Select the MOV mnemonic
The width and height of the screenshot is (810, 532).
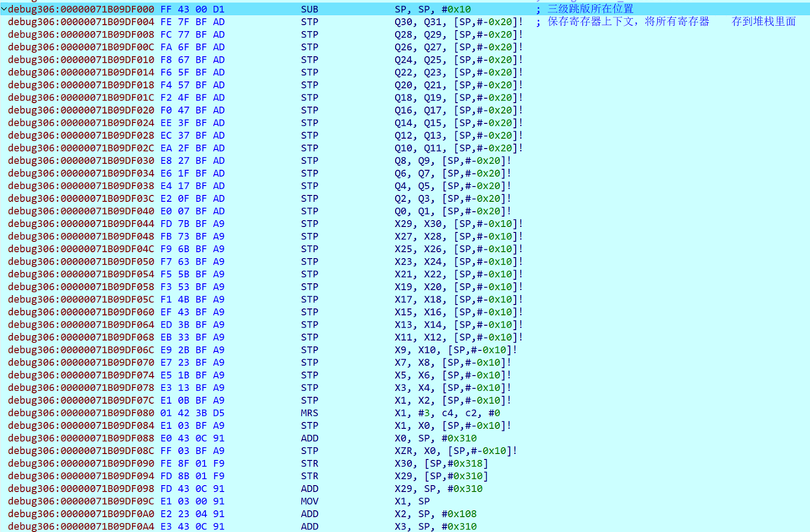click(310, 501)
